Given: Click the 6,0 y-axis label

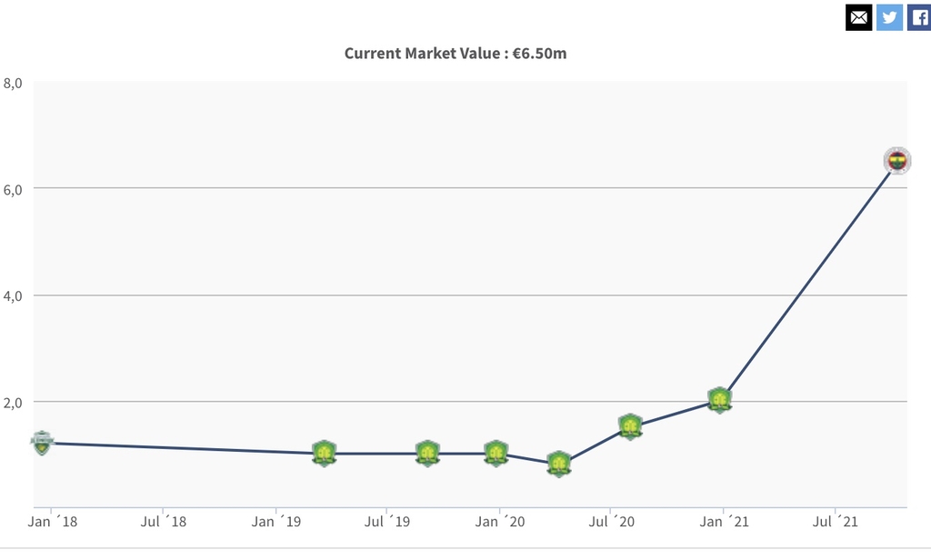Looking at the screenshot, I should pos(13,189).
